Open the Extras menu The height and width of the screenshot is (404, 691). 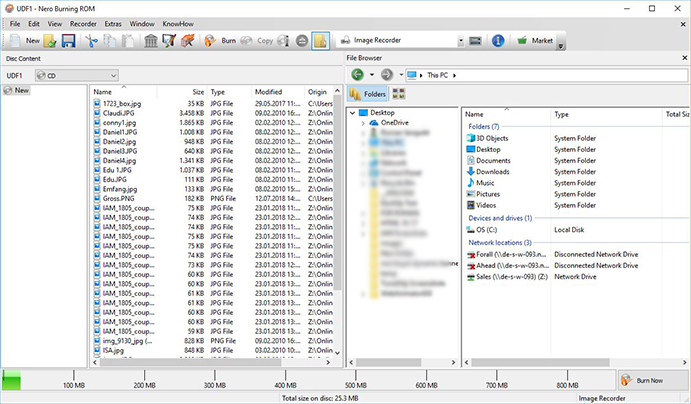113,24
